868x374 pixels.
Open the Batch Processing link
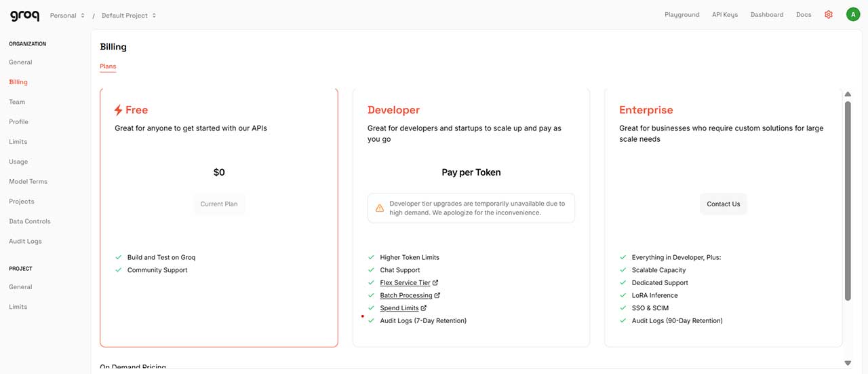point(406,295)
